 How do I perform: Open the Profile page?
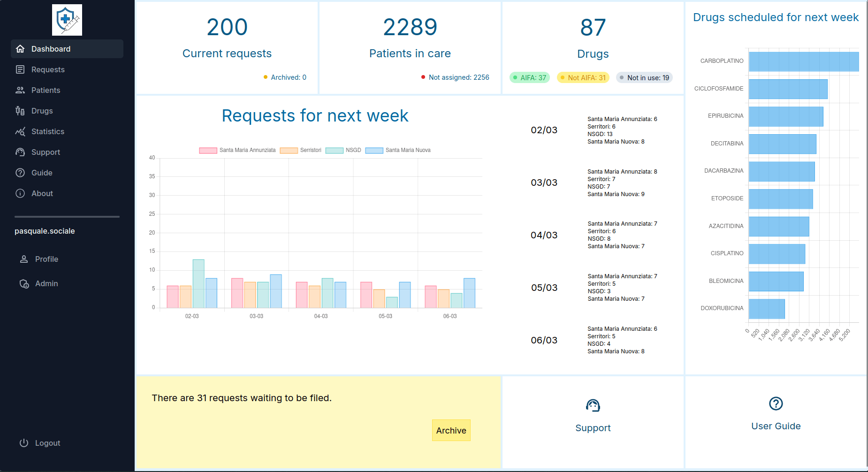click(x=46, y=259)
